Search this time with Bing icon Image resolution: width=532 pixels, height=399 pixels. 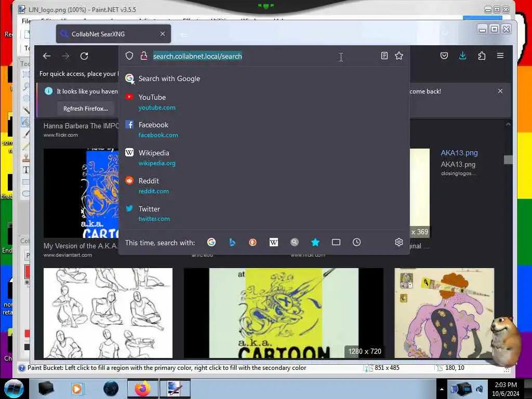pyautogui.click(x=232, y=242)
